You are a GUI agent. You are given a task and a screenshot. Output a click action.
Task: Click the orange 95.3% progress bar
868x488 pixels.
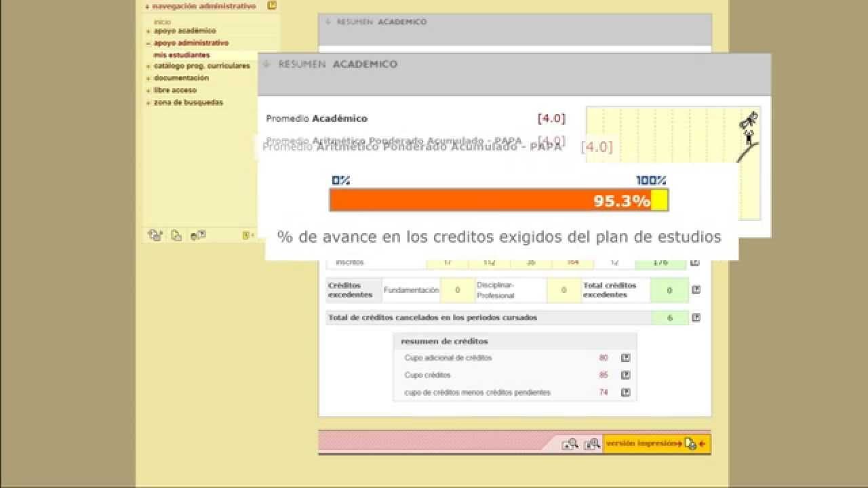(x=490, y=201)
